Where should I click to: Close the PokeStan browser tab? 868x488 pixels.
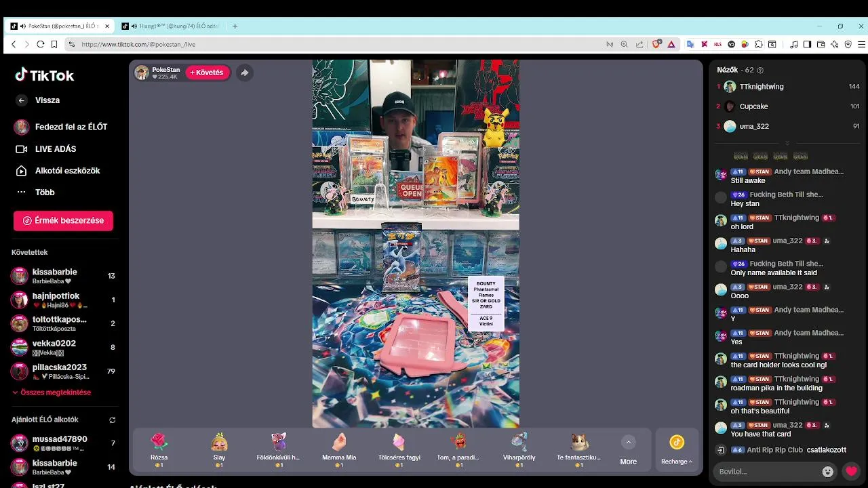pos(107,26)
